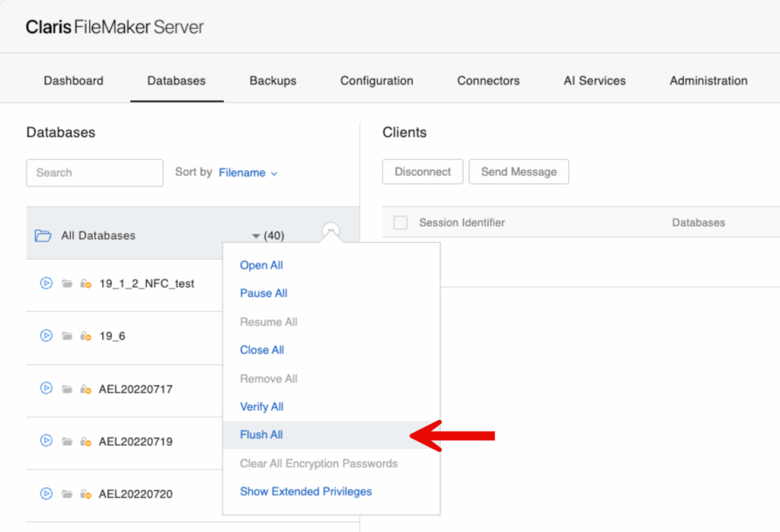Image resolution: width=780 pixels, height=532 pixels.
Task: Click the folder icon for 19_1_2_NFC_test
Action: coord(67,283)
